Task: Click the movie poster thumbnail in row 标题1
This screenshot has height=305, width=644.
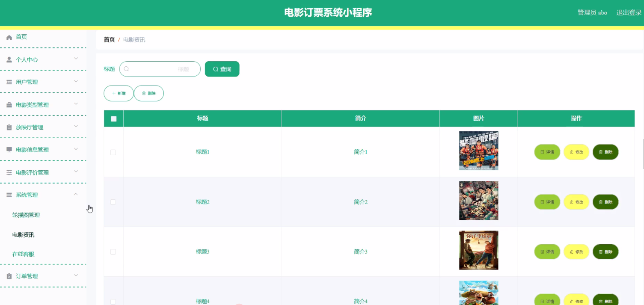Action: click(x=479, y=151)
